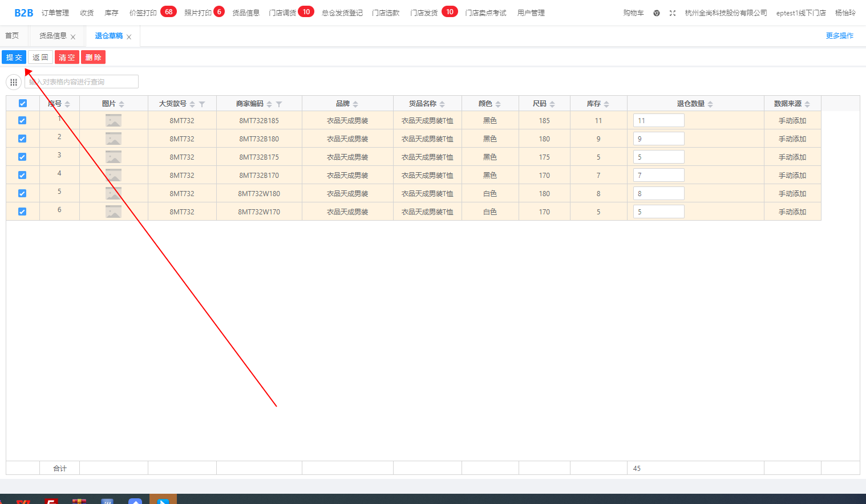Uncheck the row 1 checkbox
The image size is (866, 504).
[x=22, y=120]
